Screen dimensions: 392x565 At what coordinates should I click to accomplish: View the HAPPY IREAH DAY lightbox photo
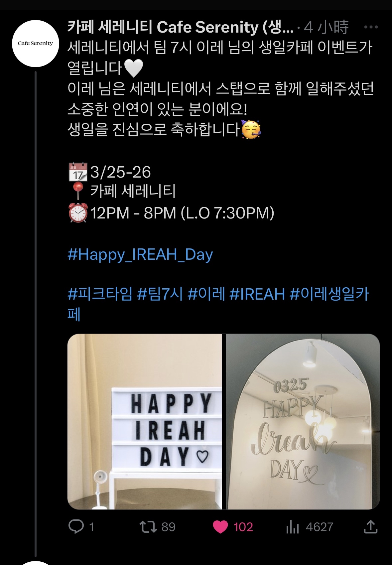[145, 422]
